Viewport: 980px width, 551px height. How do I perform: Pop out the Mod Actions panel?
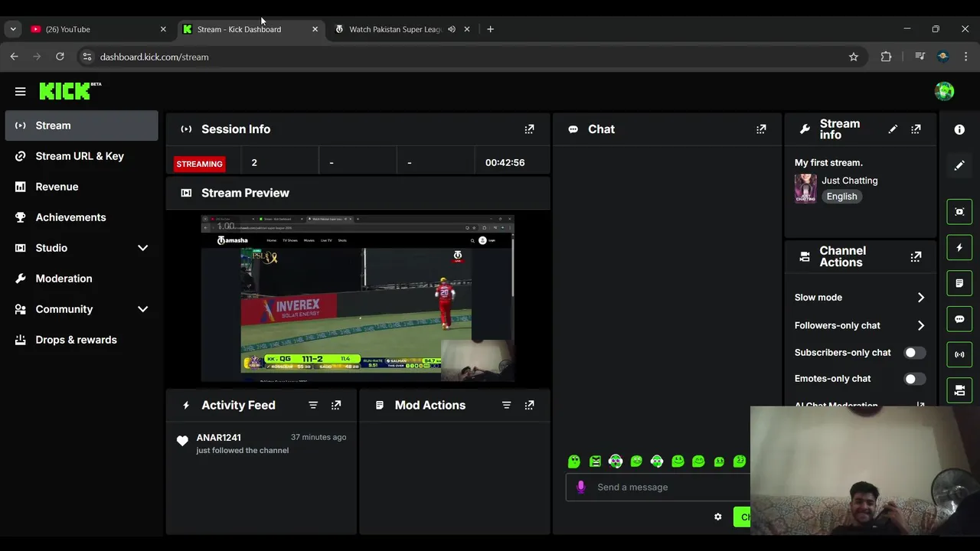click(529, 405)
